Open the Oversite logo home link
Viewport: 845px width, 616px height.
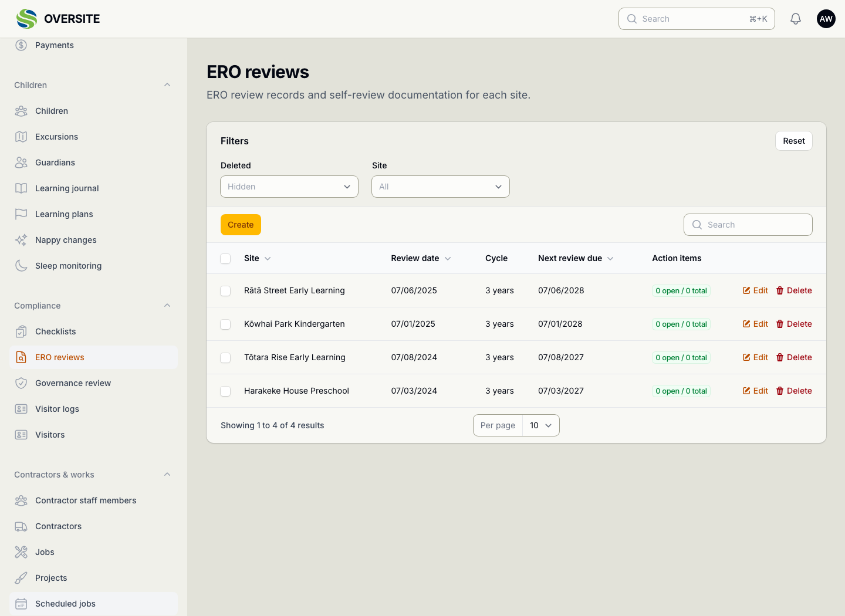[x=58, y=19]
